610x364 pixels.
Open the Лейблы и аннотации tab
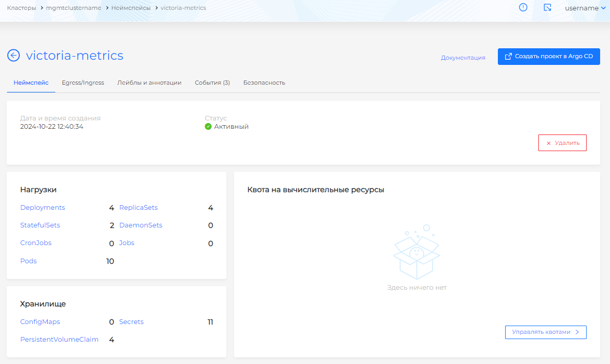[x=149, y=83]
